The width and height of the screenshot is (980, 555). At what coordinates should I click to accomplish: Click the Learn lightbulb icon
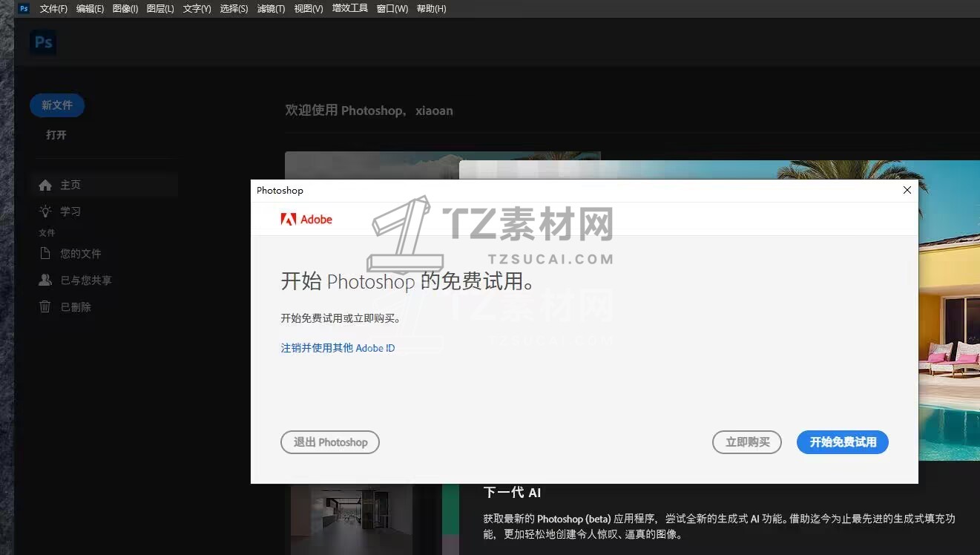coord(45,211)
